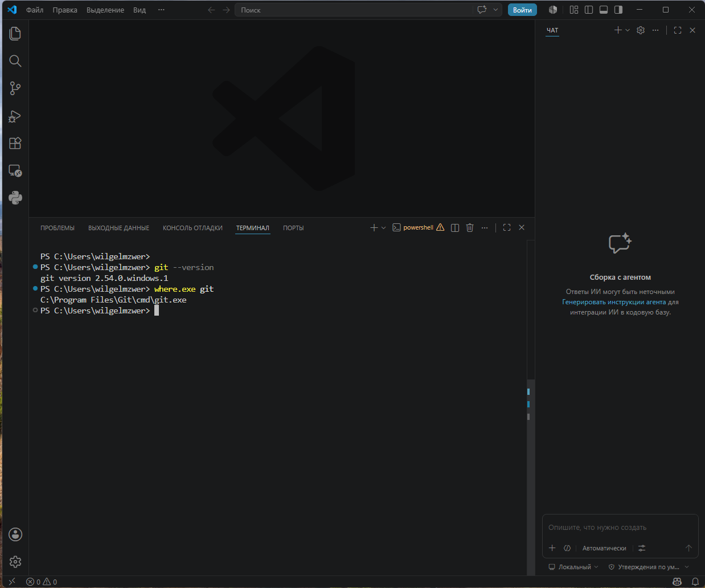Switch to the ПОРТЫ tab

pos(293,228)
